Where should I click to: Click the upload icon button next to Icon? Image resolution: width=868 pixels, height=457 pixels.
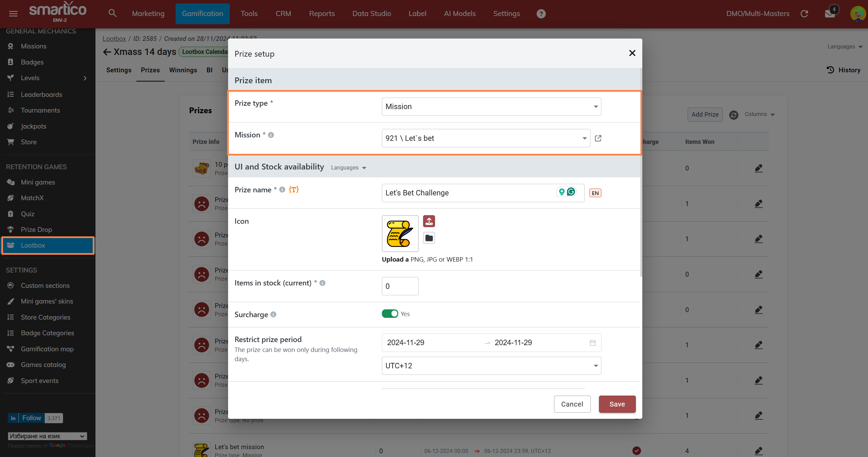click(x=429, y=221)
